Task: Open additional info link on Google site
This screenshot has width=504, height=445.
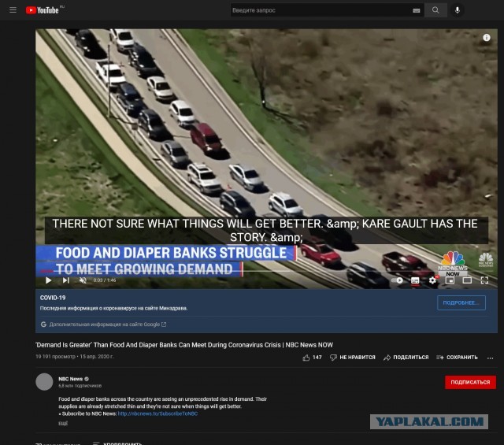Action: coord(107,324)
